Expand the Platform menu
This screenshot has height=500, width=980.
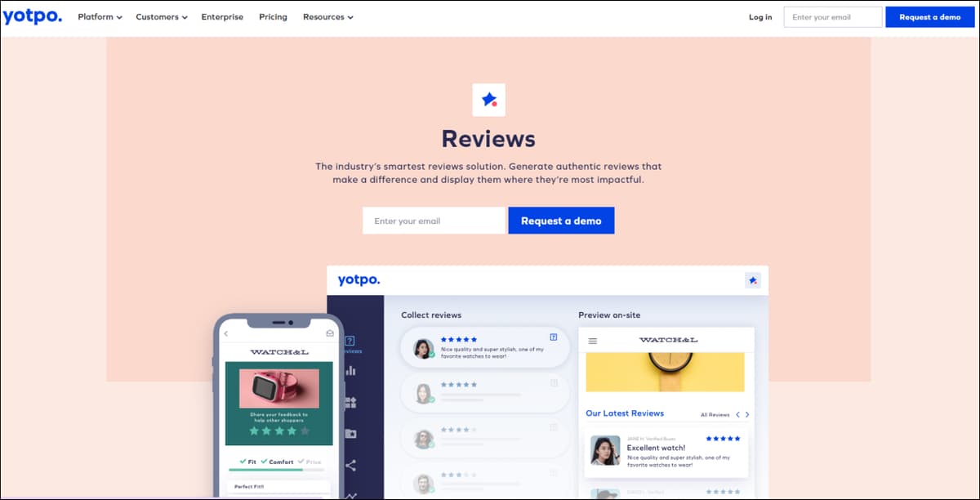click(100, 17)
